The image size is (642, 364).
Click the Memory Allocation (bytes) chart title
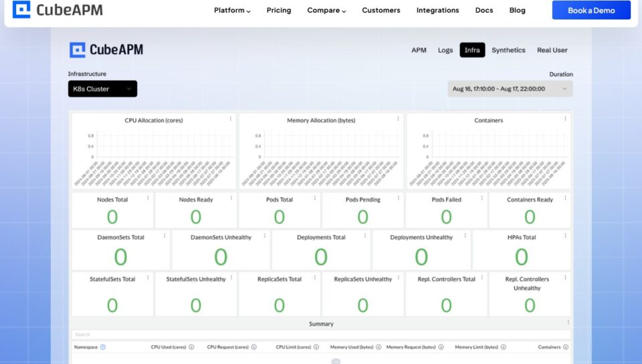(321, 120)
